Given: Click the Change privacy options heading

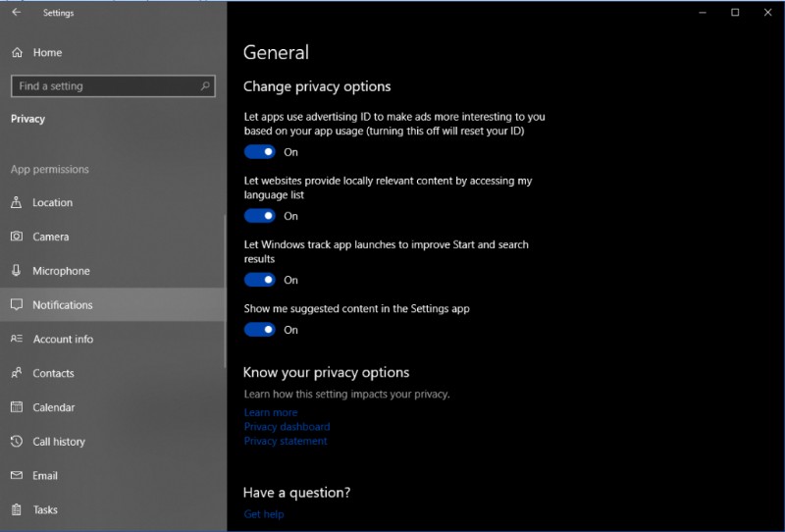Looking at the screenshot, I should [x=317, y=86].
